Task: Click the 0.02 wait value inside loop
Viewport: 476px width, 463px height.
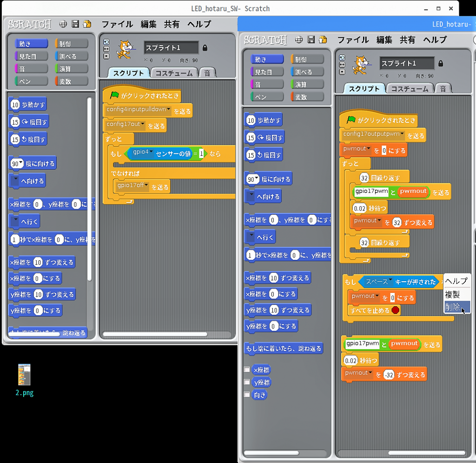Action: click(360, 208)
